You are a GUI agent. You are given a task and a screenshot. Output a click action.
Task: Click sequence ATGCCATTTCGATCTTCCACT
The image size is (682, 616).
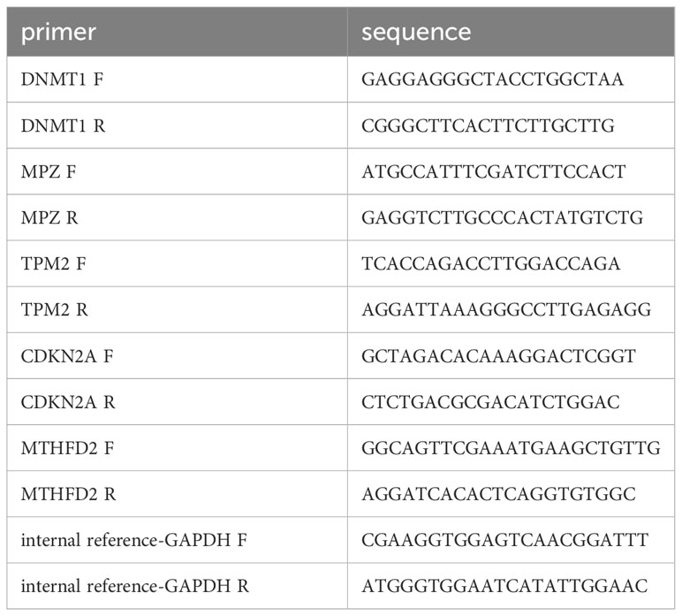click(x=494, y=171)
